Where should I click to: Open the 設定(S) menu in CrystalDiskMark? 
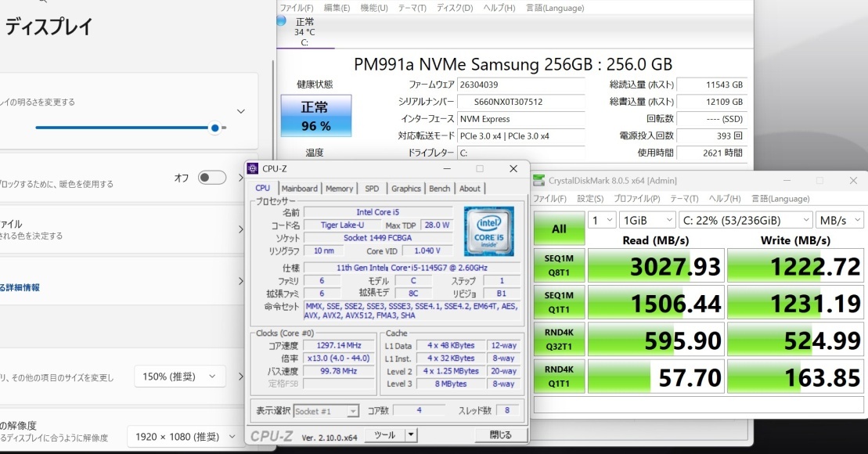pyautogui.click(x=592, y=199)
